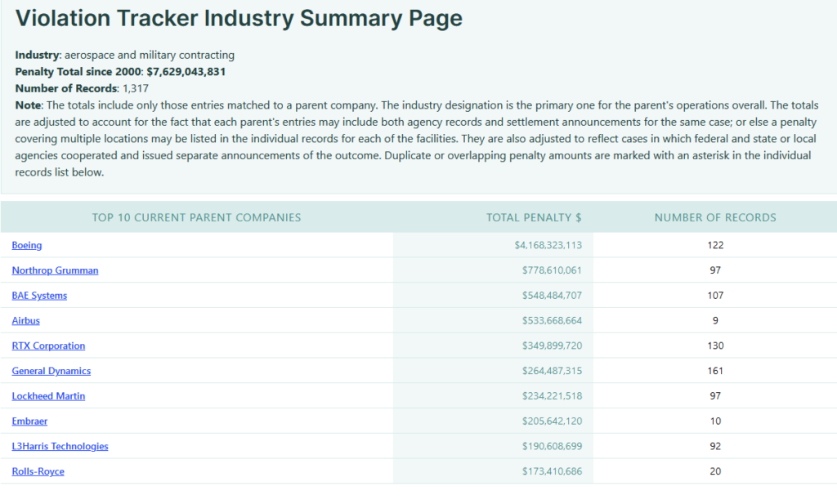Click the Total Penalty $ column header

[x=534, y=217]
